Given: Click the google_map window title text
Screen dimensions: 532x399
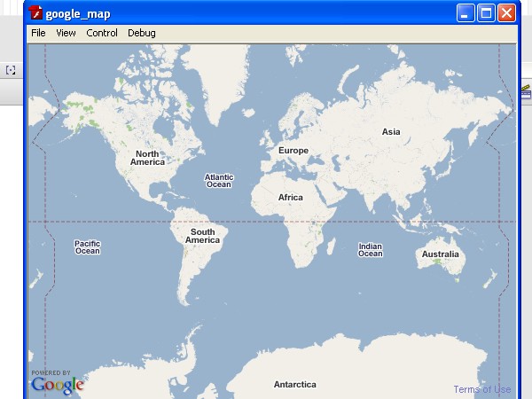Looking at the screenshot, I should click(78, 14).
